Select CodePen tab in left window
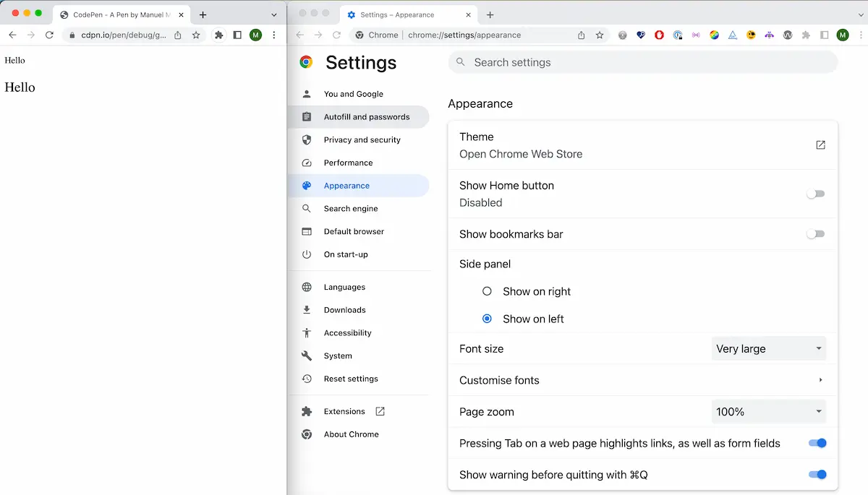The height and width of the screenshot is (495, 868). (122, 14)
